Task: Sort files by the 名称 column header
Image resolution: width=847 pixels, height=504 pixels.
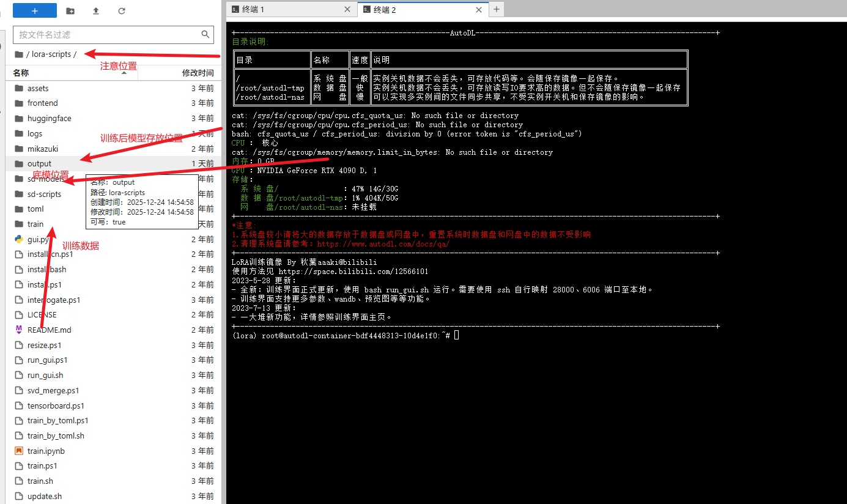Action: pyautogui.click(x=21, y=73)
